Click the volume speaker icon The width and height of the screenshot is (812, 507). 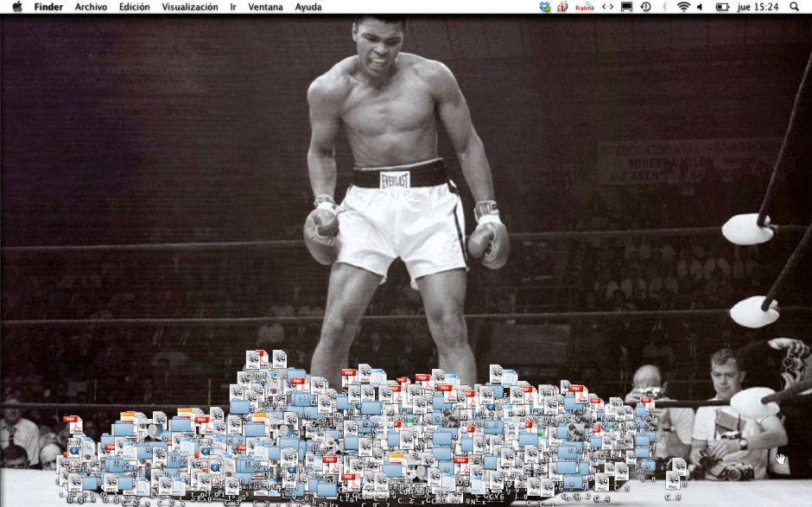[x=701, y=7]
